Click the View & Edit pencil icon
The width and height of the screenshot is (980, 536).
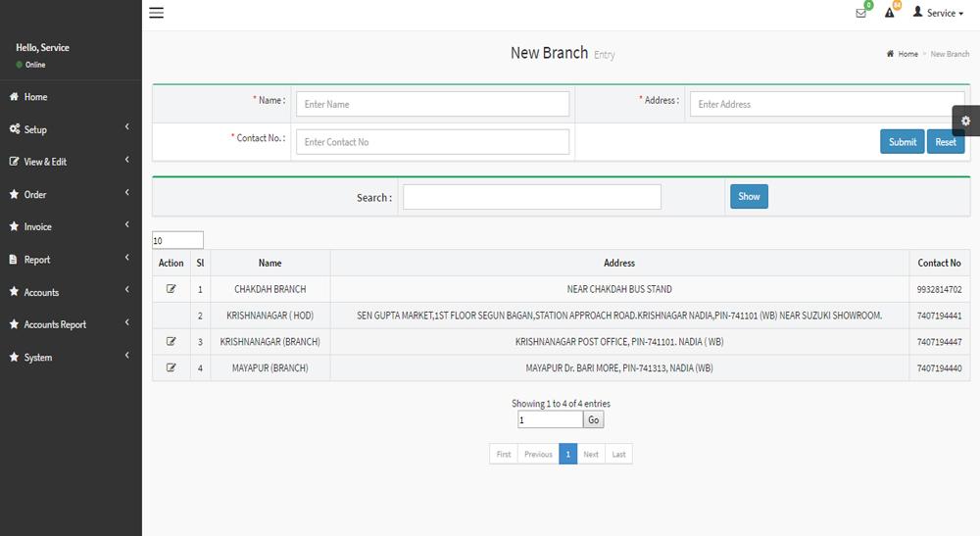click(x=14, y=161)
